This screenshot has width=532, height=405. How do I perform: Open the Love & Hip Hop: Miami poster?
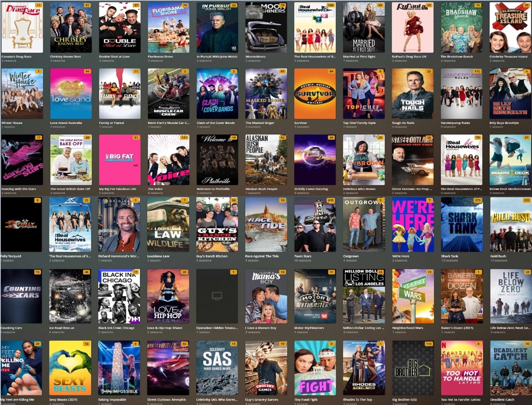(x=168, y=296)
